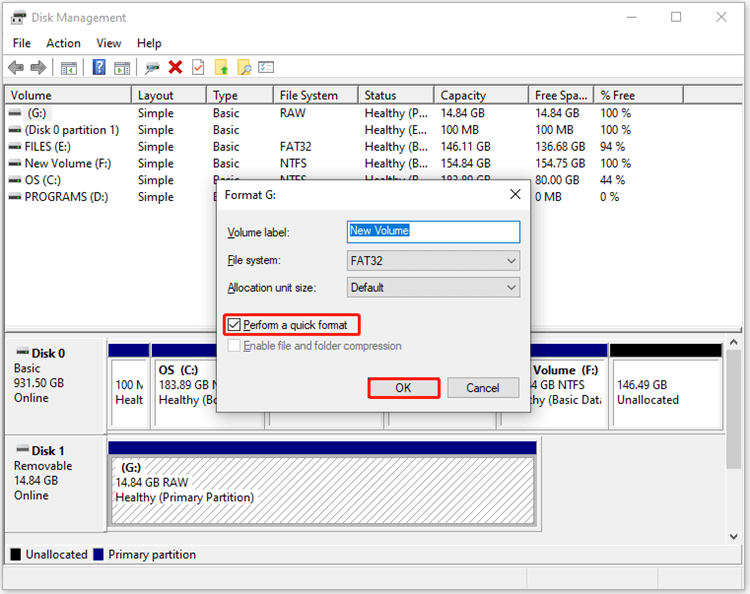This screenshot has width=750, height=594.
Task: Click black Unallocated legend swatch
Action: pyautogui.click(x=15, y=554)
